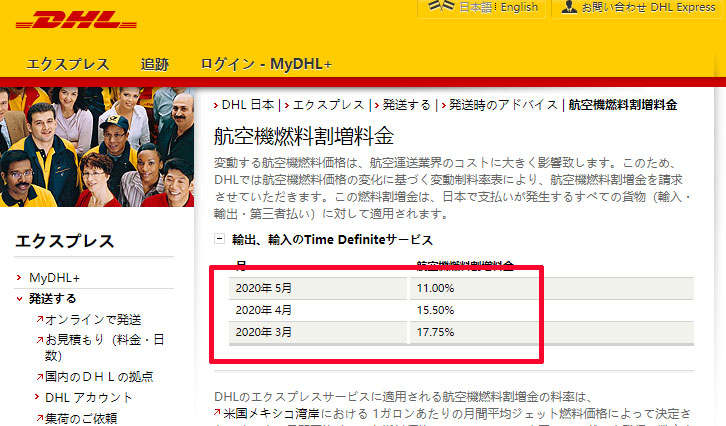
Task: Open the エクスプレス navigation menu
Action: (x=68, y=64)
